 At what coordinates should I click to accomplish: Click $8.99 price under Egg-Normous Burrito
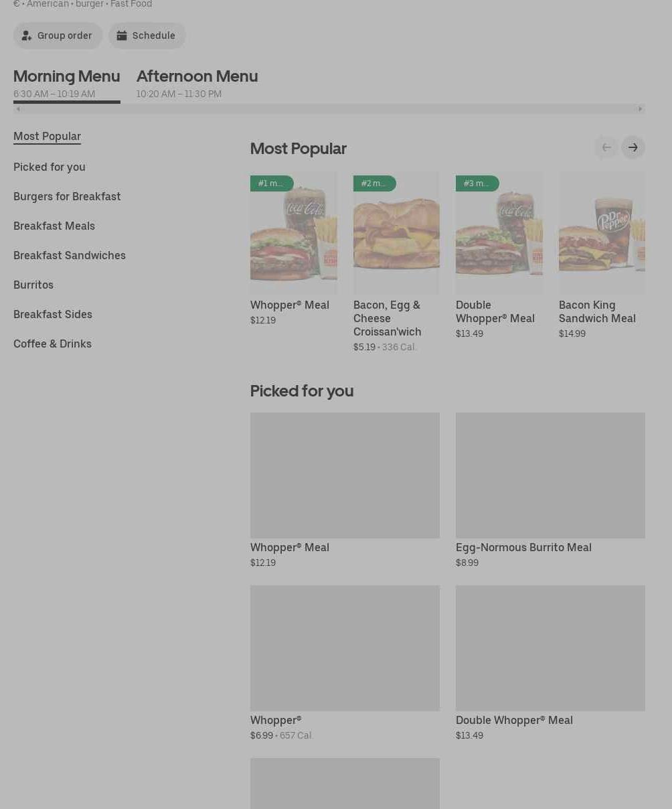pyautogui.click(x=467, y=563)
